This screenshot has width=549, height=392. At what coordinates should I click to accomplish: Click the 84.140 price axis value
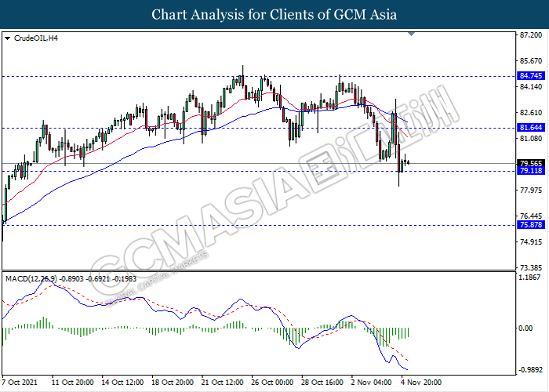coord(531,87)
